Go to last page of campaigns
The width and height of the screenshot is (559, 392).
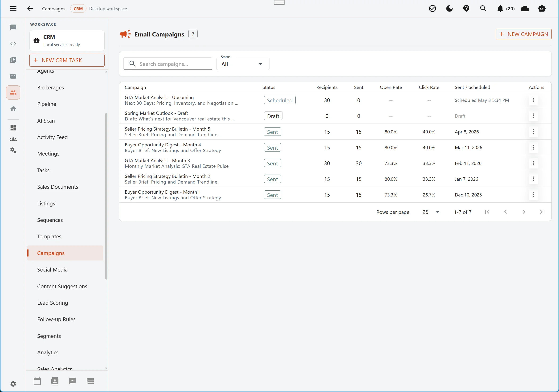click(x=542, y=212)
